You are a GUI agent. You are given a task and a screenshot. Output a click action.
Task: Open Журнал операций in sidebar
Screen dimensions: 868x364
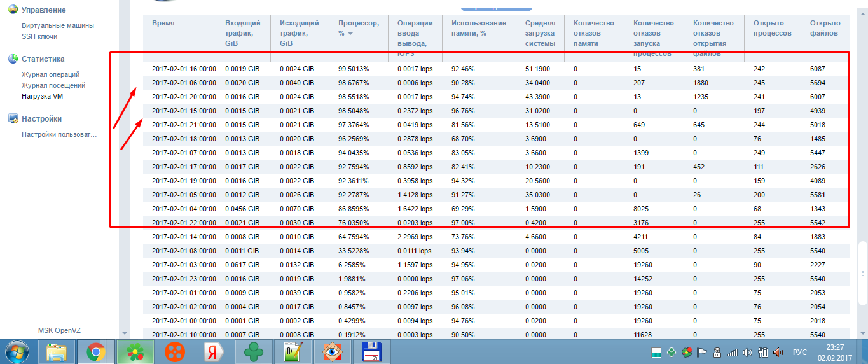pos(50,74)
